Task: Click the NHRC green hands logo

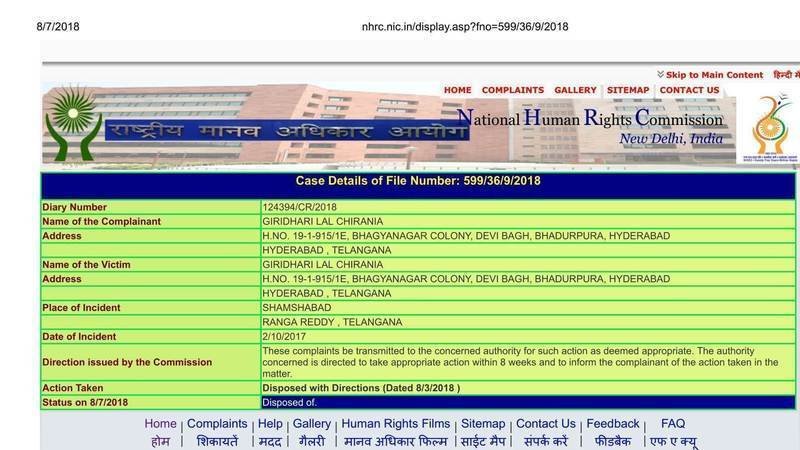Action: [73, 122]
